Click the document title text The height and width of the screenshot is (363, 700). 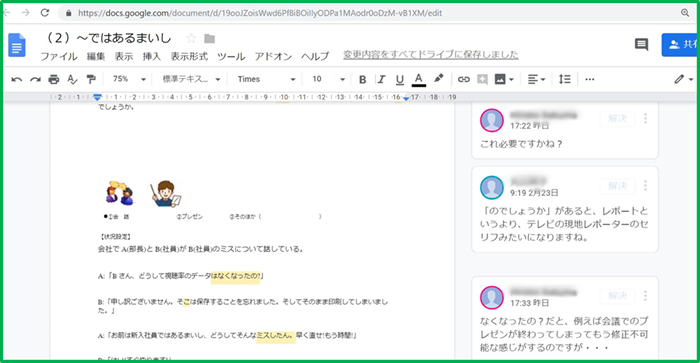coord(108,38)
